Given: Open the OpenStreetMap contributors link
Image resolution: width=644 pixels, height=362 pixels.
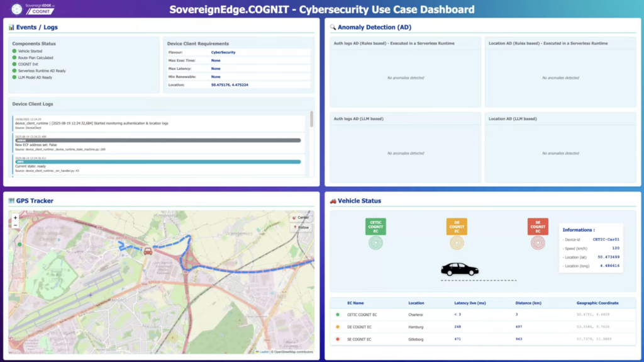Looking at the screenshot, I should click(293, 351).
